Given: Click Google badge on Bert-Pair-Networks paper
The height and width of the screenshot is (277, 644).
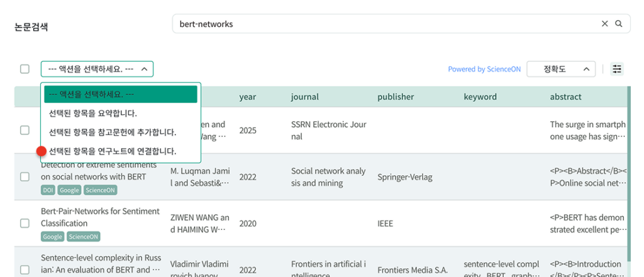Looking at the screenshot, I should [x=53, y=237].
